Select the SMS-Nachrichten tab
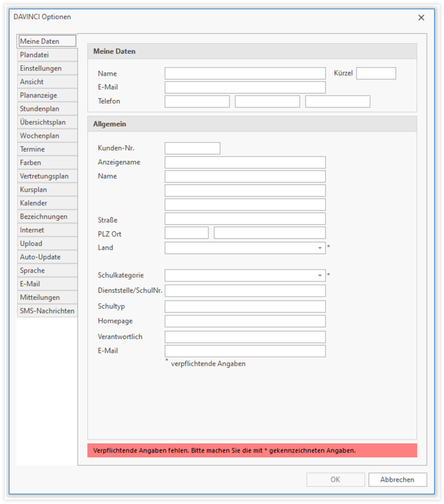 tap(47, 311)
